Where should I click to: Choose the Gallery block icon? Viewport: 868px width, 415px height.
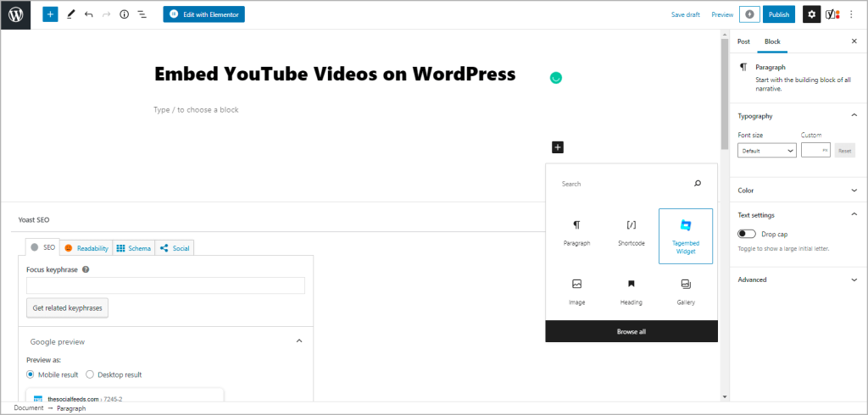click(686, 290)
